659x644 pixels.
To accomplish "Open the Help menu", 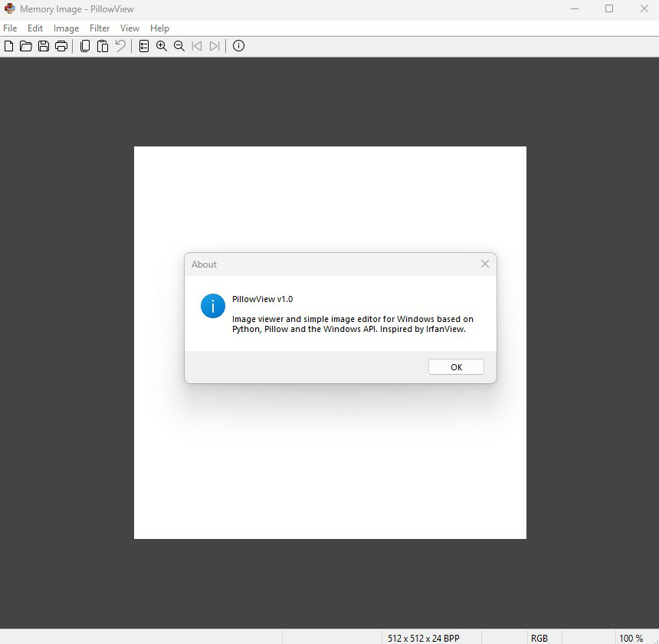I will tap(159, 28).
